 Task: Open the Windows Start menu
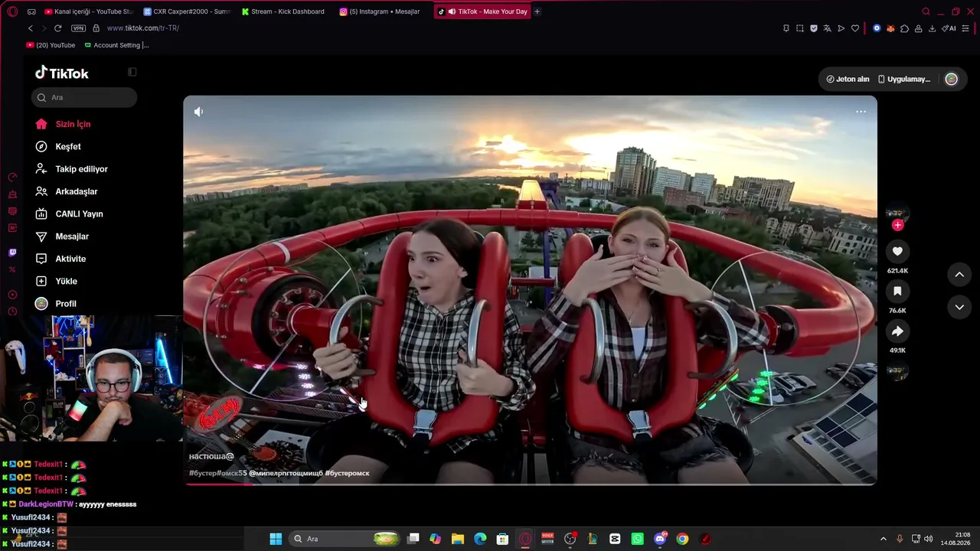click(x=276, y=539)
